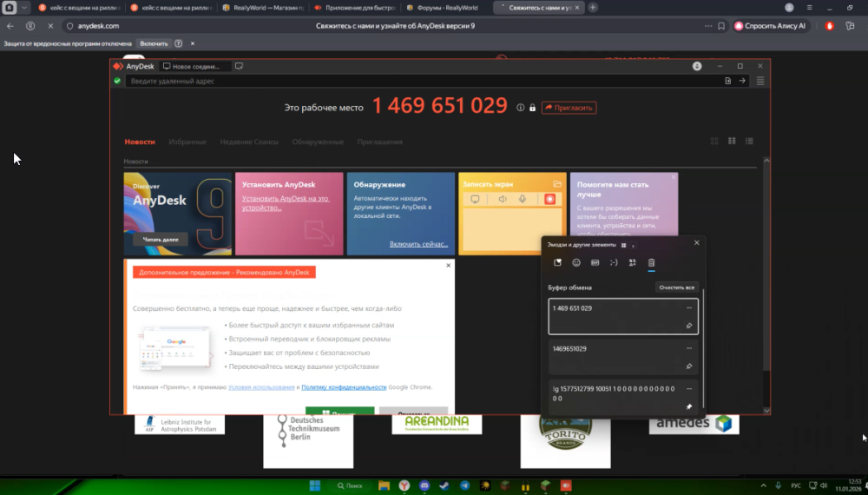Open the kaomoji tab in the emoji panel
This screenshot has width=868, height=495.
[x=614, y=262]
